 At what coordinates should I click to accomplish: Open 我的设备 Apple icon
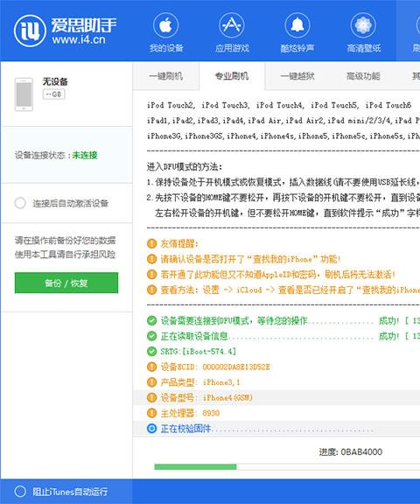click(166, 25)
